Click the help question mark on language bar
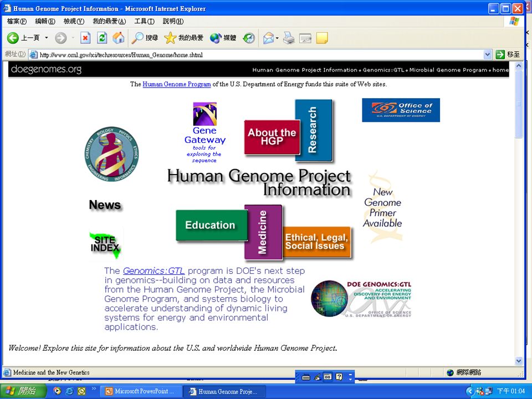 pos(339,377)
